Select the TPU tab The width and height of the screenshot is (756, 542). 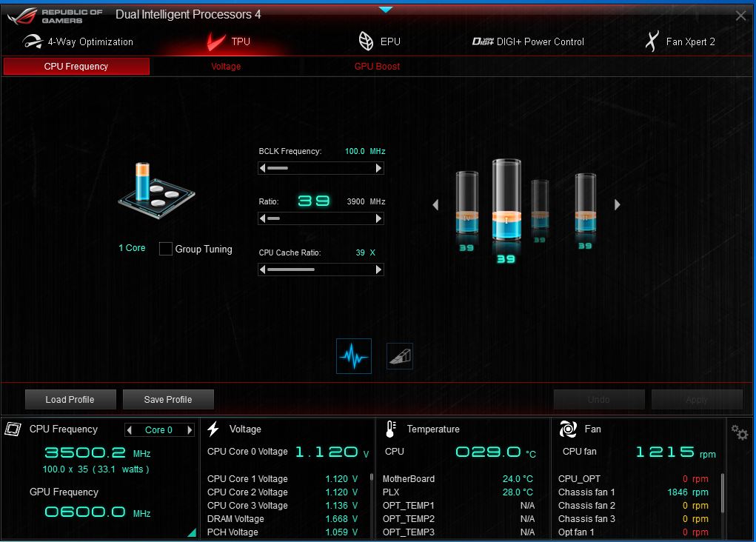229,41
